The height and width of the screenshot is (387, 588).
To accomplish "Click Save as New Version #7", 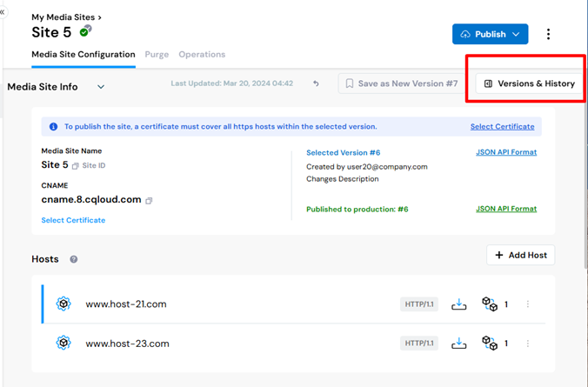I will (402, 83).
